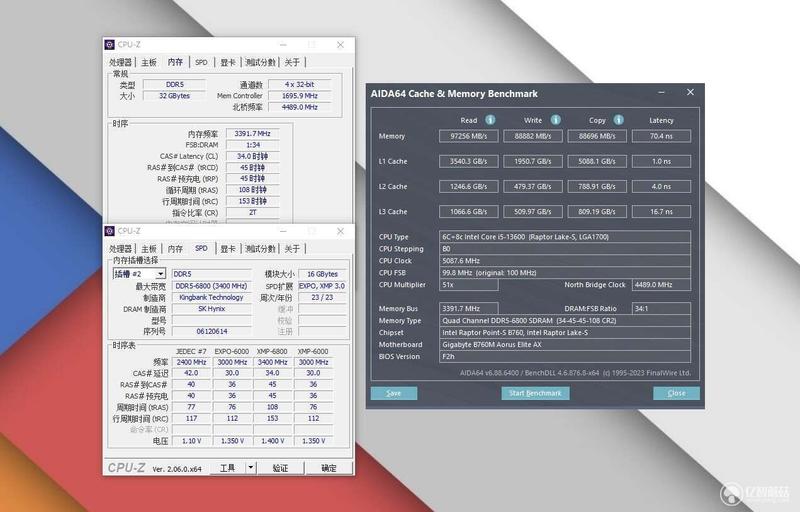800x512 pixels.
Task: Click Save in AIDA64 benchmark window
Action: [394, 393]
